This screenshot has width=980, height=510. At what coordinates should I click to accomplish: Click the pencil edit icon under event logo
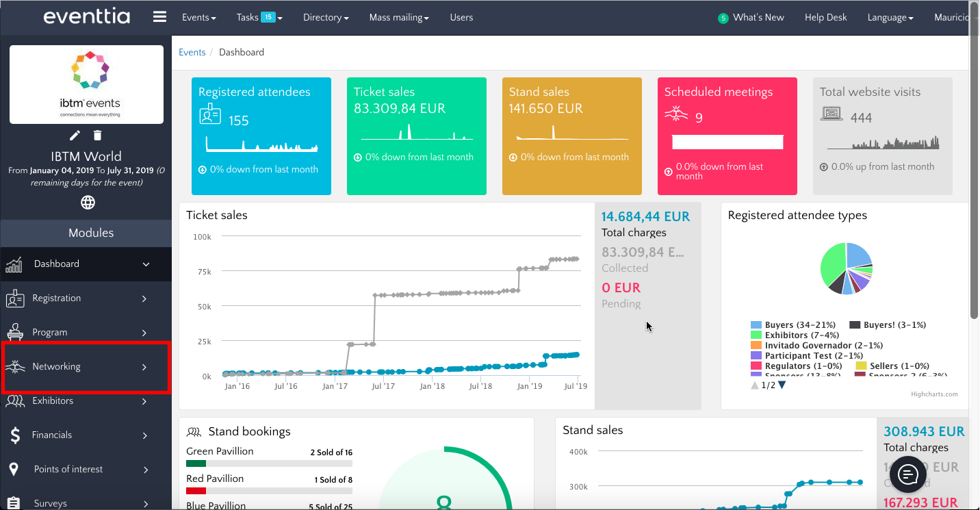point(75,136)
